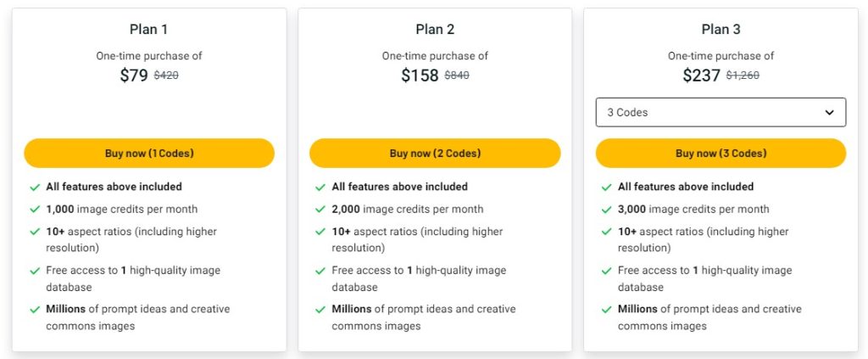Click Plan 3 Free access checkmark icon
868x359 pixels.
[606, 271]
